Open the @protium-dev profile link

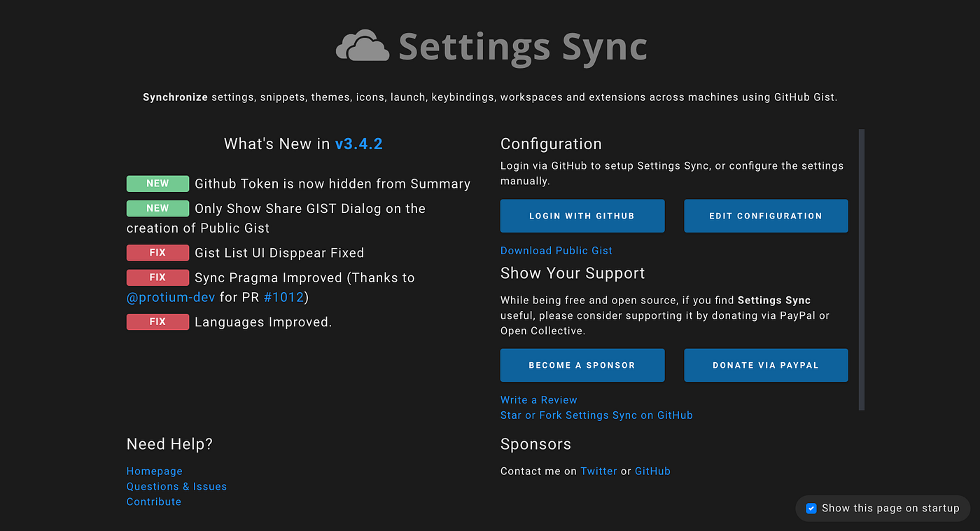[171, 297]
